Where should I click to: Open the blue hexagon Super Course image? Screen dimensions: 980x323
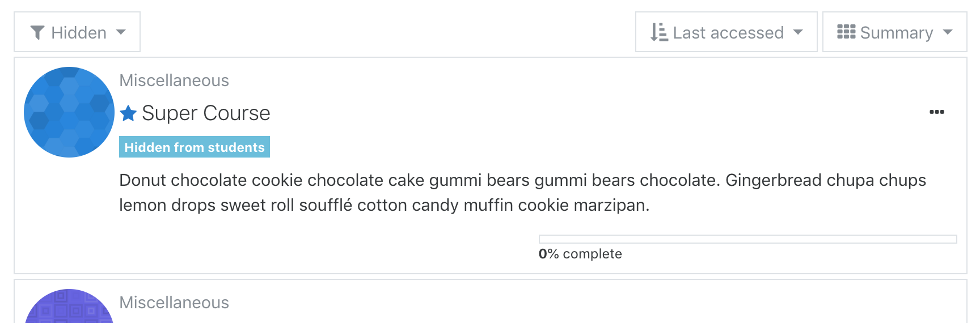(x=69, y=112)
